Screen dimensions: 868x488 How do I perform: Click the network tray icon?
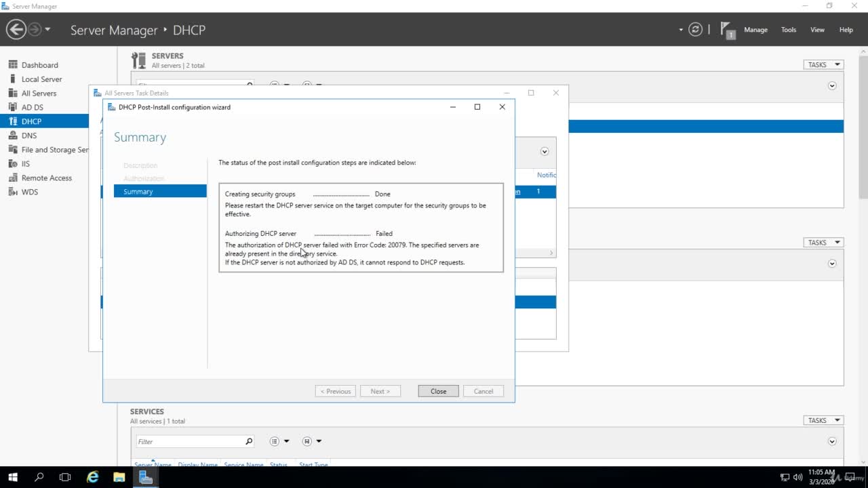(x=785, y=477)
